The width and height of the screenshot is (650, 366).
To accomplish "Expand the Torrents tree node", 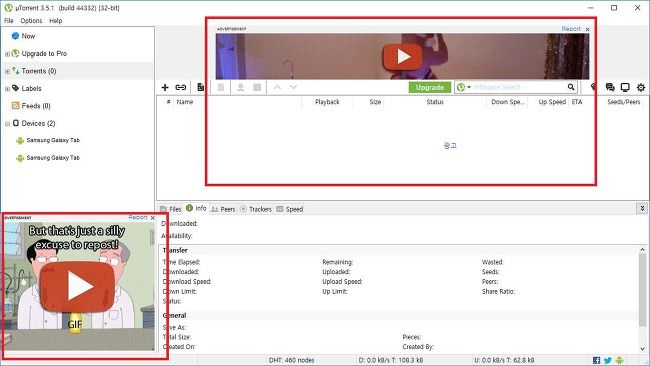I will (7, 71).
